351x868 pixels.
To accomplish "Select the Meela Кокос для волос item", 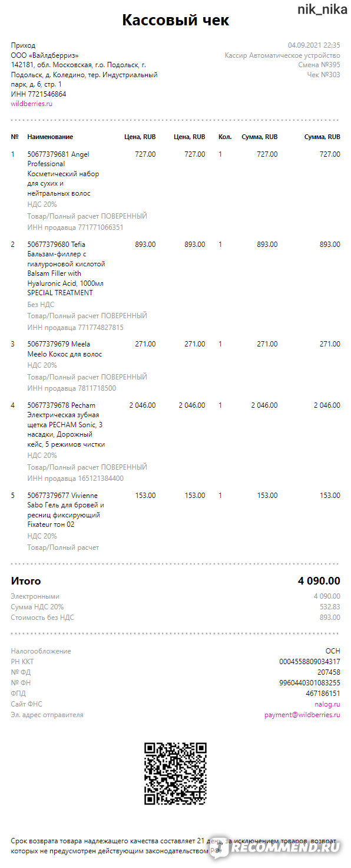I will tap(65, 349).
